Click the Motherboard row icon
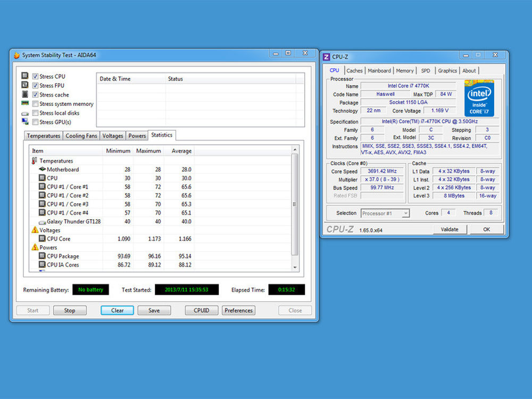The width and height of the screenshot is (532, 399). (x=42, y=169)
